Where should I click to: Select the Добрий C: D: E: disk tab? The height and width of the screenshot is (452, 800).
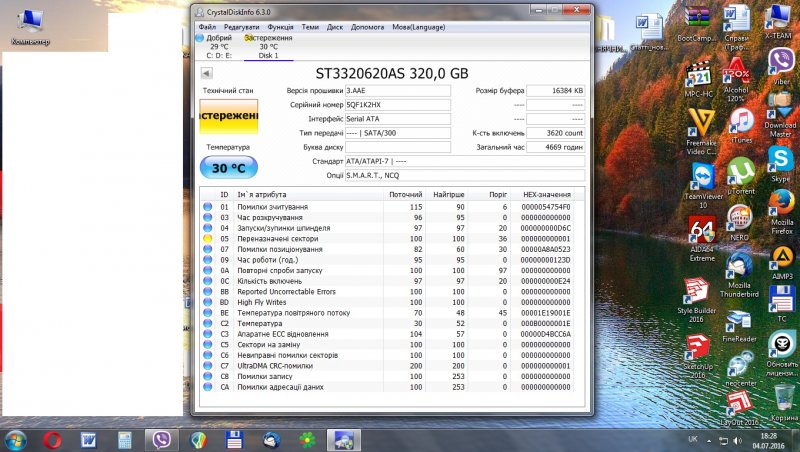point(219,46)
